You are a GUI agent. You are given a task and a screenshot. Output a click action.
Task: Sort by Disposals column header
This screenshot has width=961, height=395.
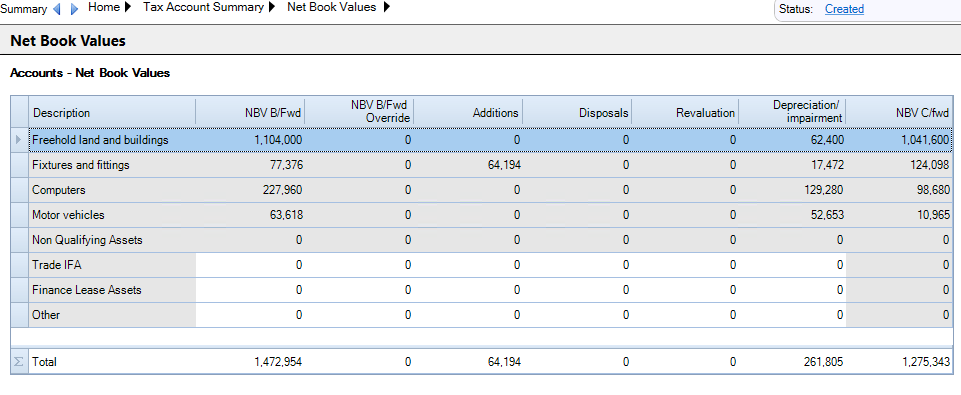(x=577, y=113)
